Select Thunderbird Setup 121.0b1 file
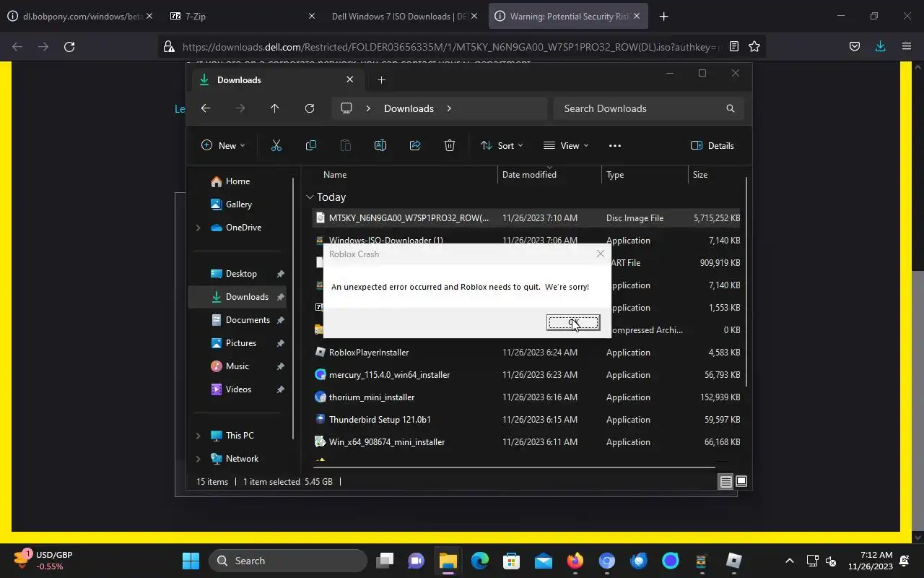This screenshot has width=924, height=578. [x=527, y=420]
